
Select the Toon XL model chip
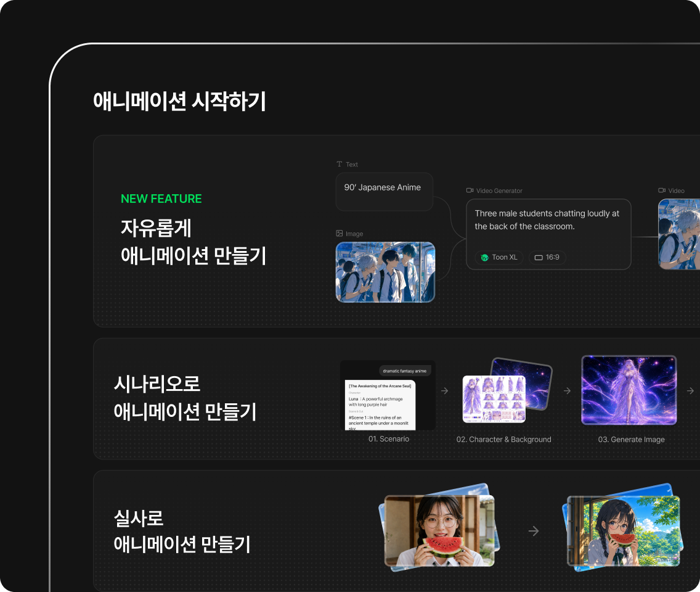(x=499, y=257)
